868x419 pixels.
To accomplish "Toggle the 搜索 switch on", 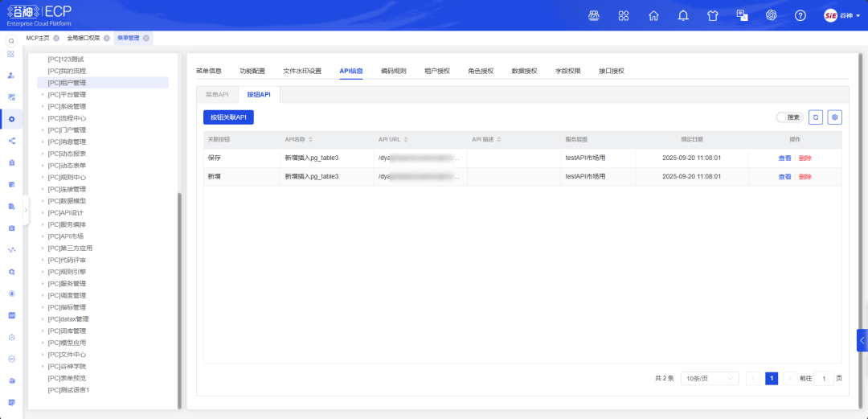I will pos(782,117).
